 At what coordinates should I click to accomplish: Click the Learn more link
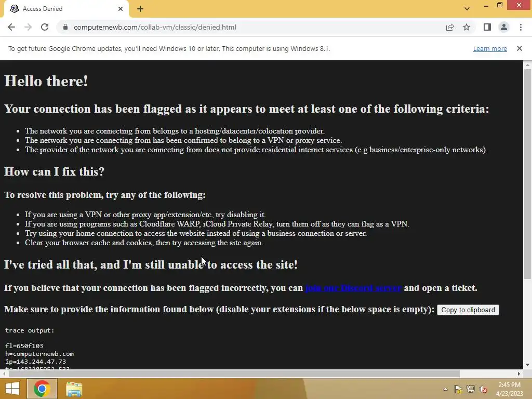[490, 48]
